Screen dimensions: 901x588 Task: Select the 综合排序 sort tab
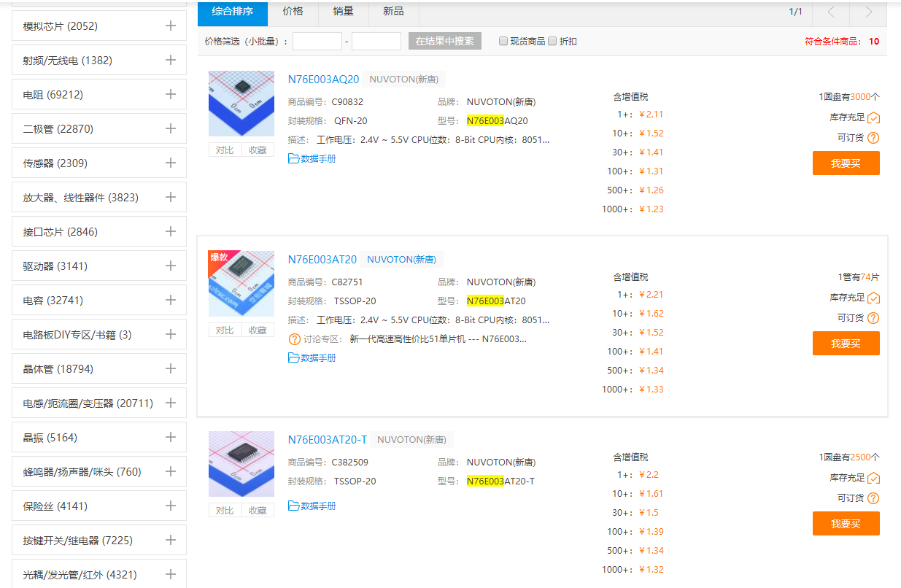tap(233, 12)
